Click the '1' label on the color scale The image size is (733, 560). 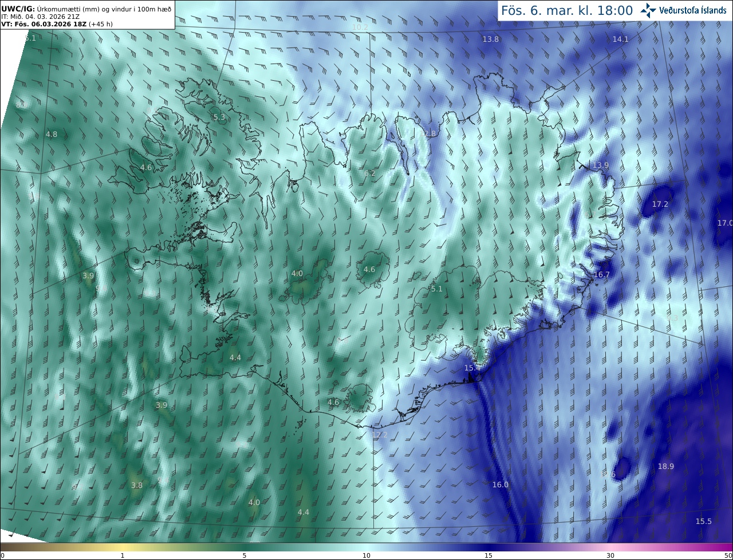[123, 555]
